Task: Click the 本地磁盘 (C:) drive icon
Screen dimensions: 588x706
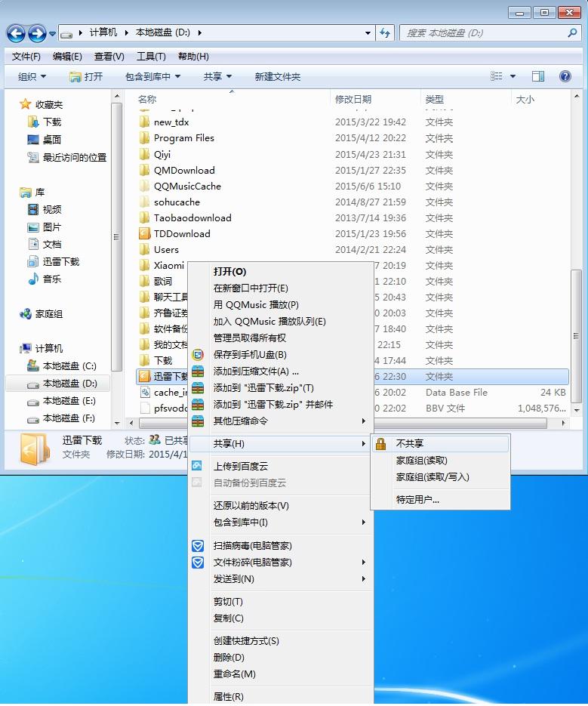Action: click(x=33, y=365)
